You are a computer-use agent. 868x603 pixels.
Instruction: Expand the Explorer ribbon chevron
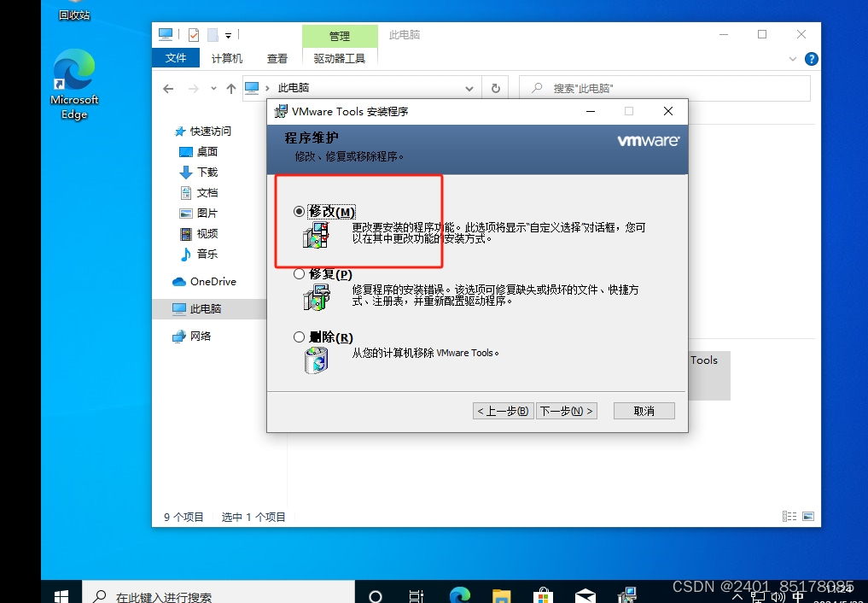click(x=793, y=59)
